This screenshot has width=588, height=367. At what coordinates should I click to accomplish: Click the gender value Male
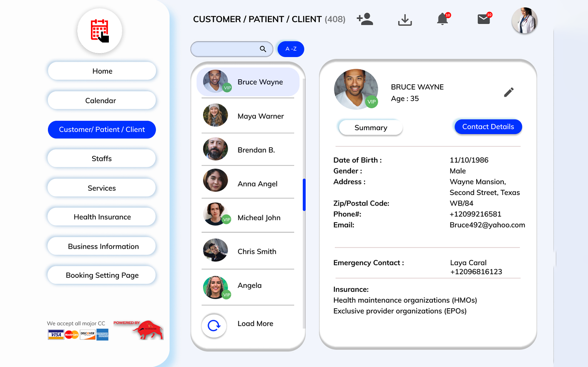(458, 171)
